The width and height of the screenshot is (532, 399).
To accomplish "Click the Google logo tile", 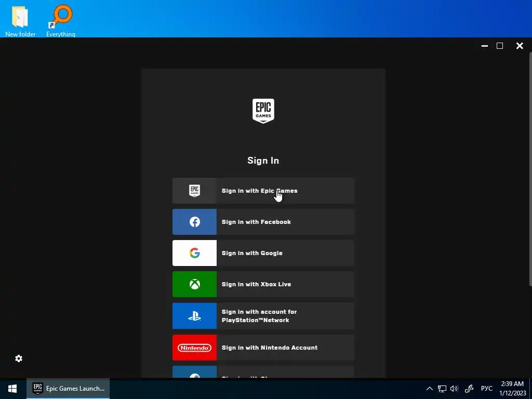I will 194,253.
